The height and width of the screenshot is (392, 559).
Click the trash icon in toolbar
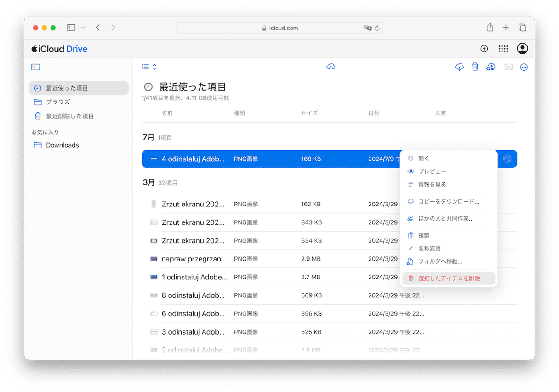click(x=475, y=67)
